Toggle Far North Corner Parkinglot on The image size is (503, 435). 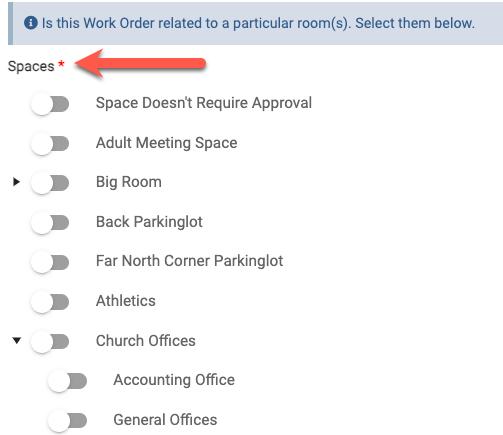50,262
